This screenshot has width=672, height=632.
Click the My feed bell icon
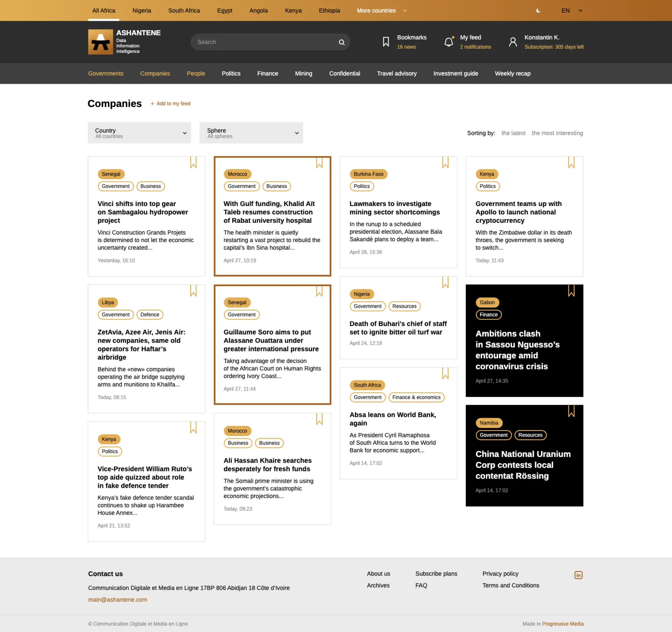449,42
